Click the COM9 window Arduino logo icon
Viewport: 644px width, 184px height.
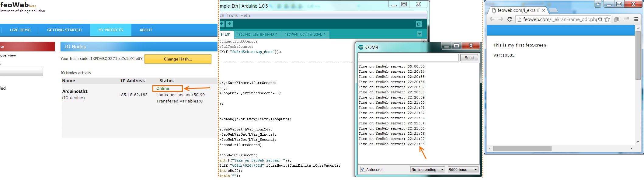(x=361, y=47)
